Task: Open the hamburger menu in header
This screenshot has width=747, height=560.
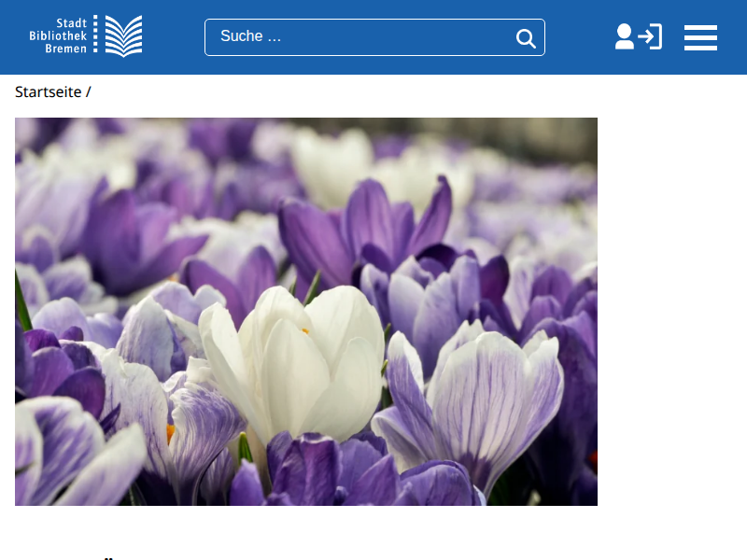Action: click(x=700, y=37)
